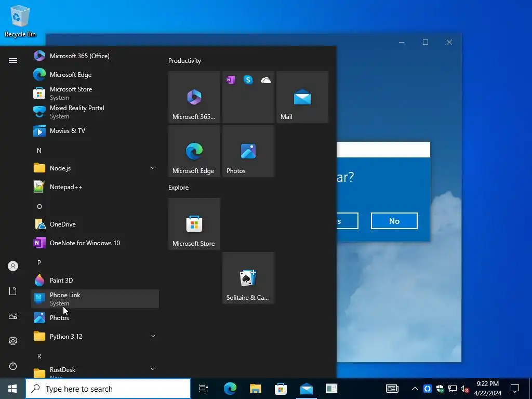Screen dimensions: 532x399
Task: Click the Power button in Start sidebar
Action: click(13, 366)
